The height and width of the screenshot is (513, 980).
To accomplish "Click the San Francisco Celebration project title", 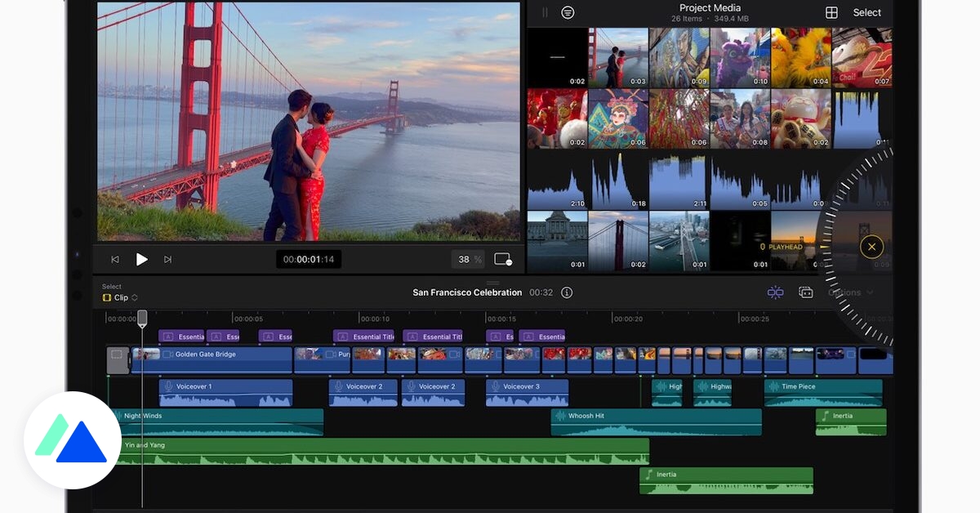I will coord(467,292).
